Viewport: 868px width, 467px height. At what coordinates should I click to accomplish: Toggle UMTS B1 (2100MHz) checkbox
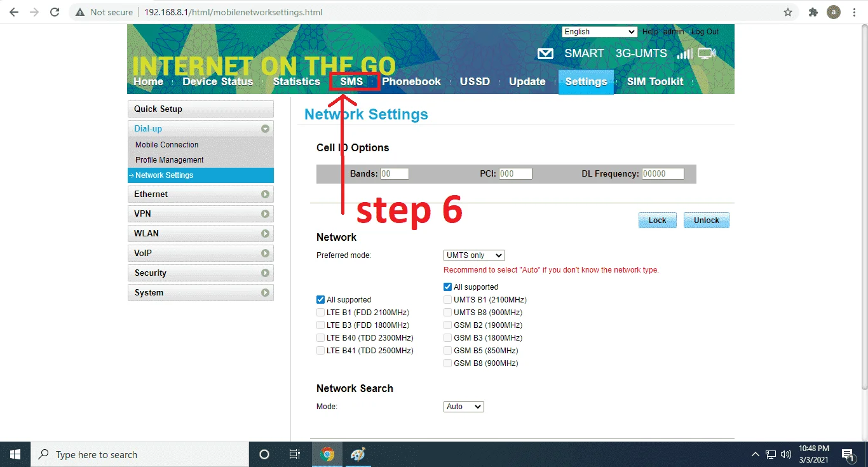[448, 300]
